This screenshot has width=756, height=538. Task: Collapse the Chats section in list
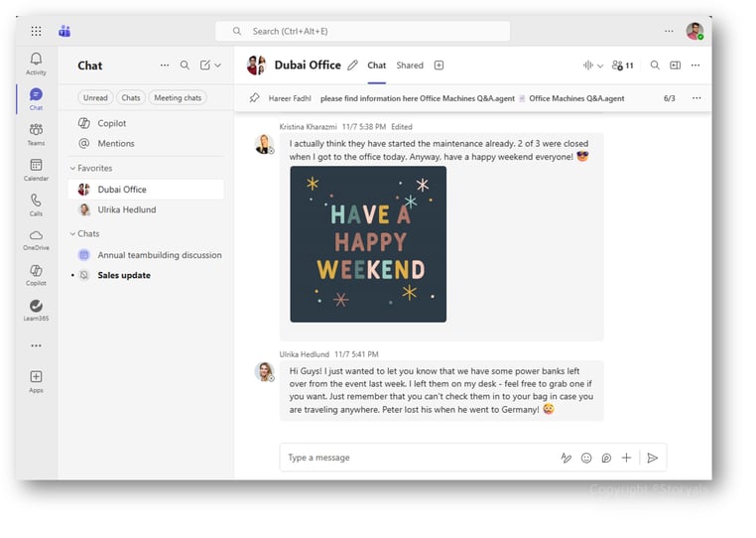(x=73, y=234)
